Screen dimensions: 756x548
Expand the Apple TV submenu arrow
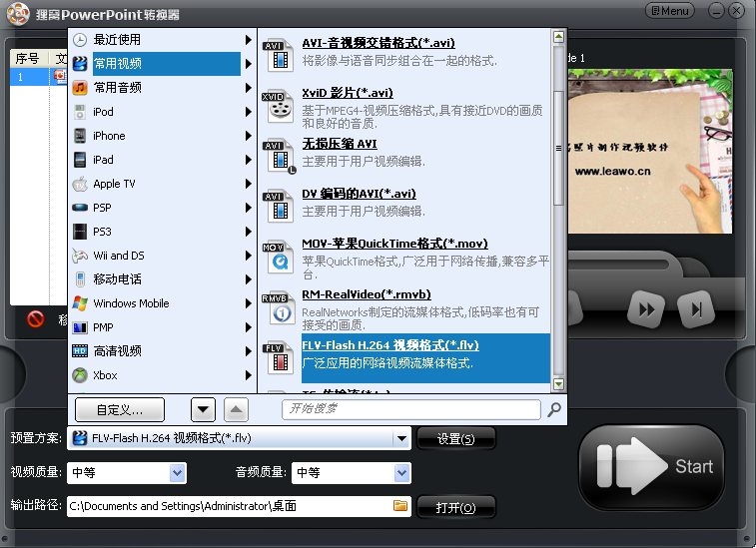pos(249,184)
